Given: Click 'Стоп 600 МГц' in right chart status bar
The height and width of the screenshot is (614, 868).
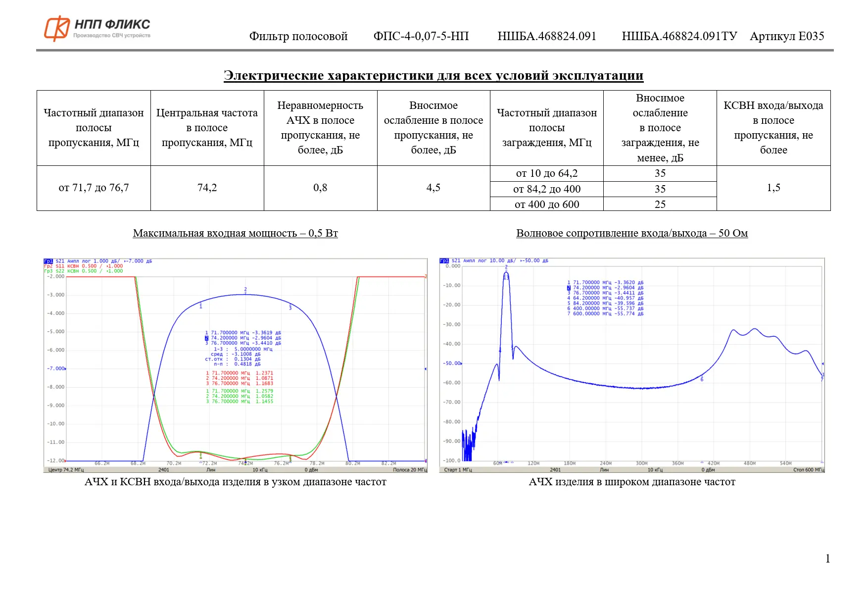Looking at the screenshot, I should coord(808,470).
